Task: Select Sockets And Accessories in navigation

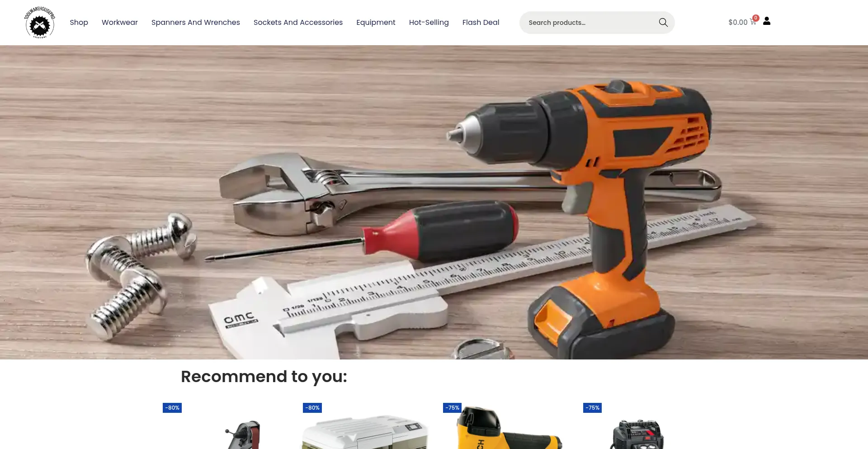Action: click(x=298, y=23)
